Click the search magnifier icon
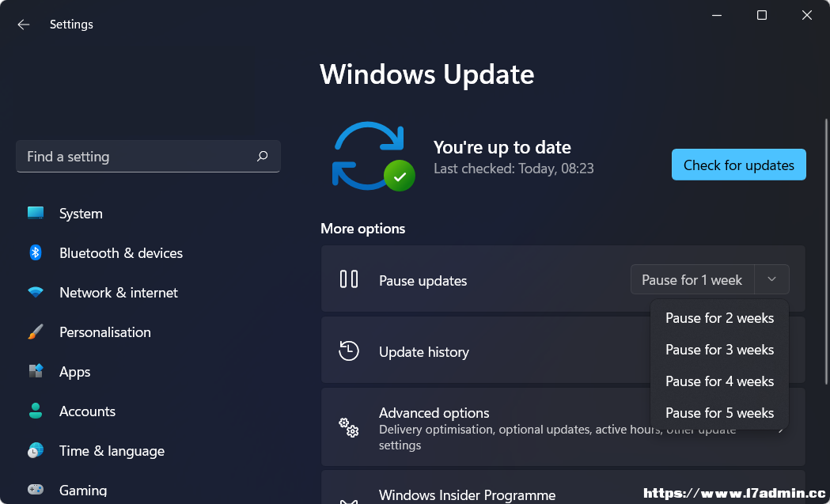The image size is (830, 504). coord(262,156)
